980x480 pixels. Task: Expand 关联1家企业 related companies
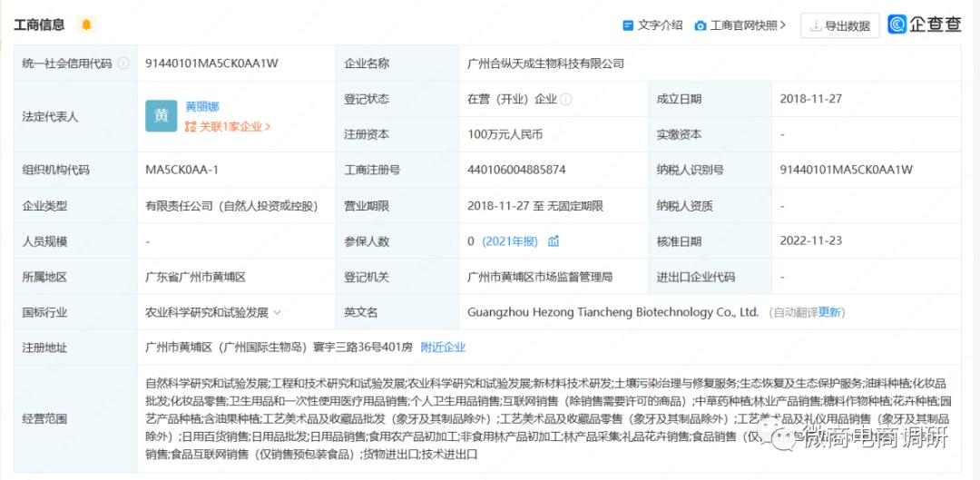(235, 126)
